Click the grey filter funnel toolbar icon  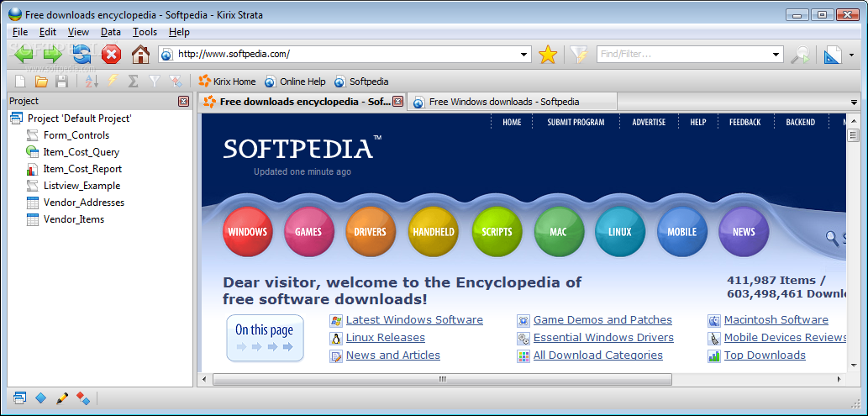pyautogui.click(x=155, y=82)
